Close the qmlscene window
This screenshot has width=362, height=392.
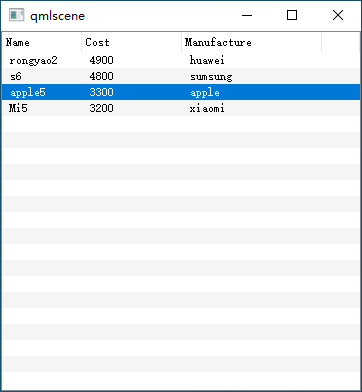(338, 15)
